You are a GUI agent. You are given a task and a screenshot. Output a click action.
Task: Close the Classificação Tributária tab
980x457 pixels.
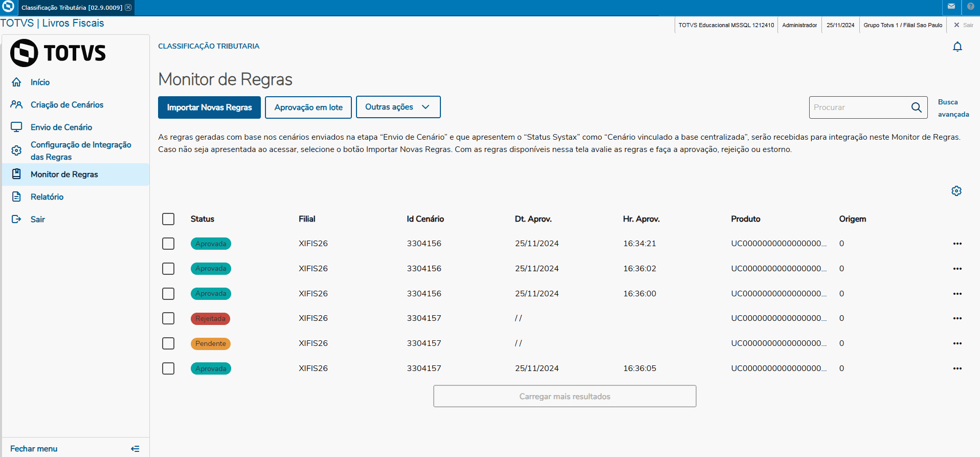[128, 7]
